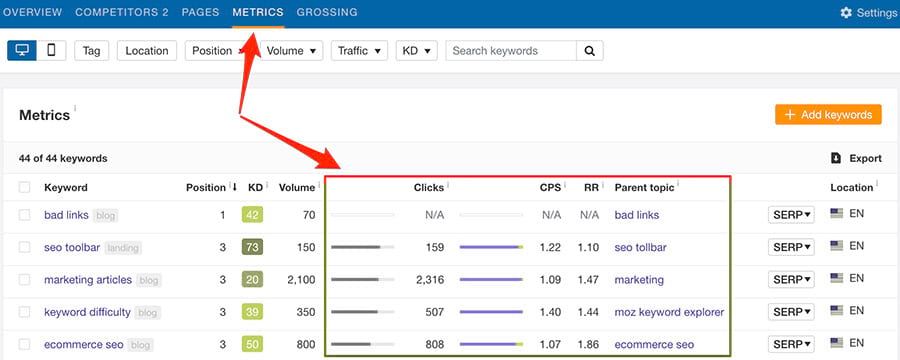The width and height of the screenshot is (900, 360).
Task: Tick checkbox for bad links keyword
Action: click(24, 215)
